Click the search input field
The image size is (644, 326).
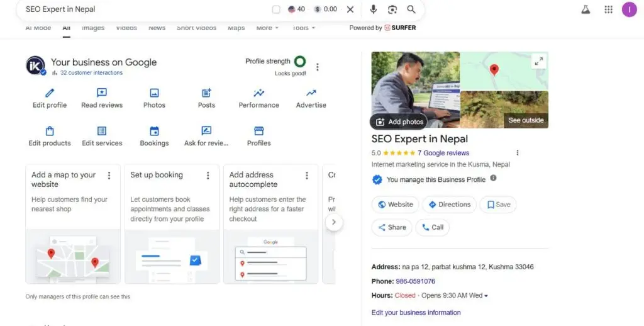[144, 9]
